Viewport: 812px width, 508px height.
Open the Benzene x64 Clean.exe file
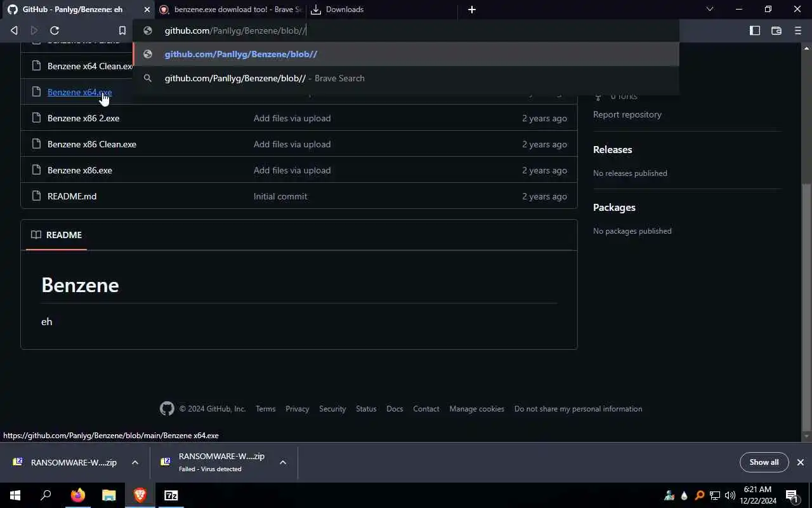point(89,66)
